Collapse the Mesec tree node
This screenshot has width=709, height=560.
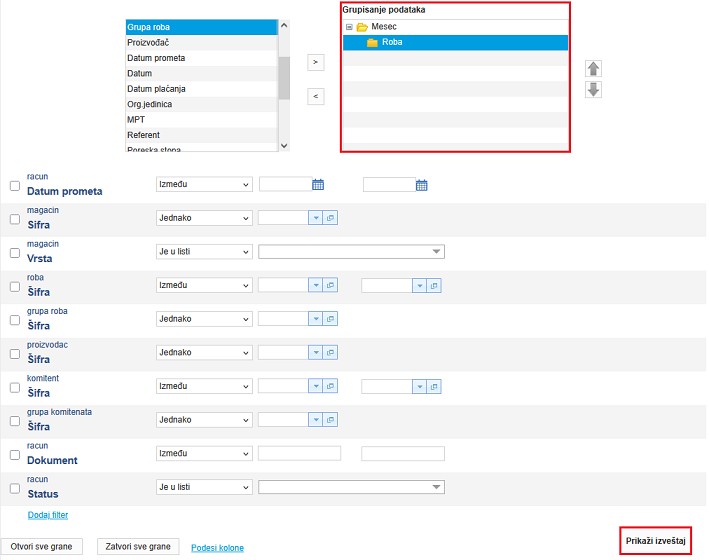349,27
